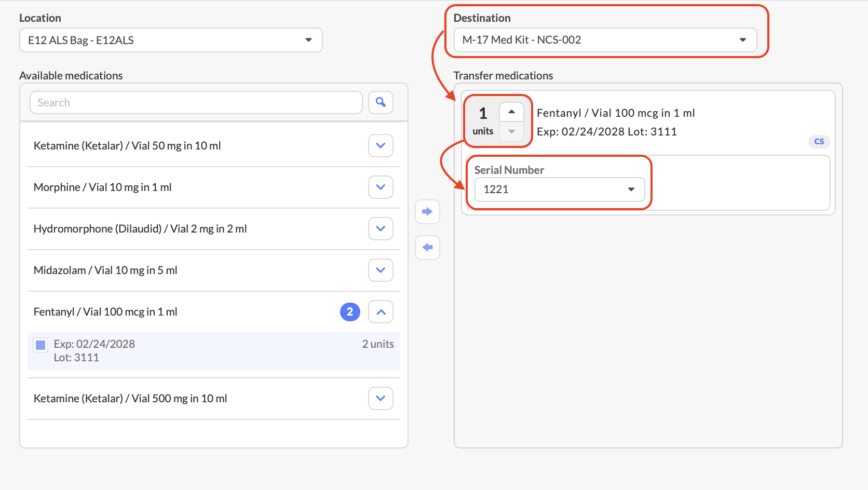Decrease units with the down stepper arrow
The height and width of the screenshot is (490, 868).
click(x=511, y=131)
